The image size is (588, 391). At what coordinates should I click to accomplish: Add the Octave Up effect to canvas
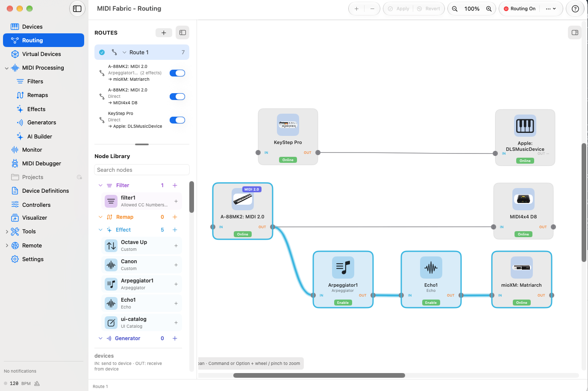[x=176, y=246]
